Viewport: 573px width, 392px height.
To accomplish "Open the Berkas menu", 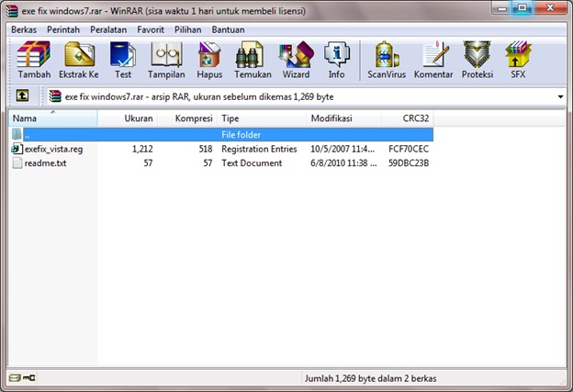I will 24,29.
